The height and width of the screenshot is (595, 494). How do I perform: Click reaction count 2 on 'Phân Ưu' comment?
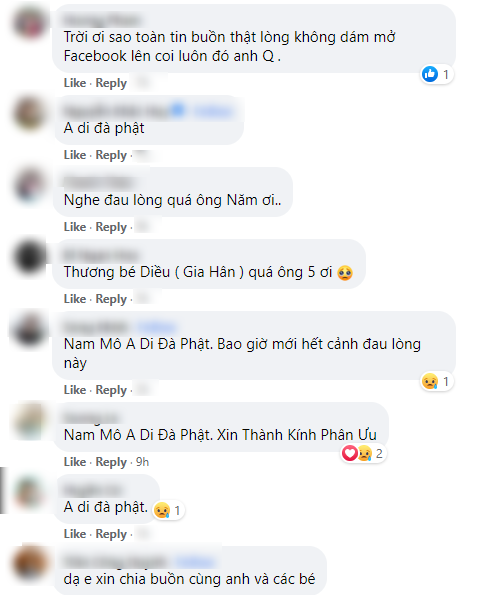(x=379, y=453)
